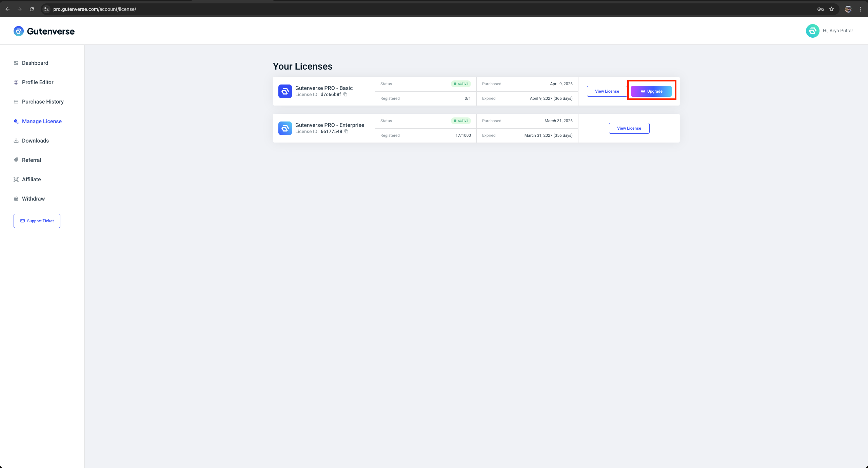Upgrade the Gutenverse PRO Basic license
868x468 pixels.
tap(651, 91)
